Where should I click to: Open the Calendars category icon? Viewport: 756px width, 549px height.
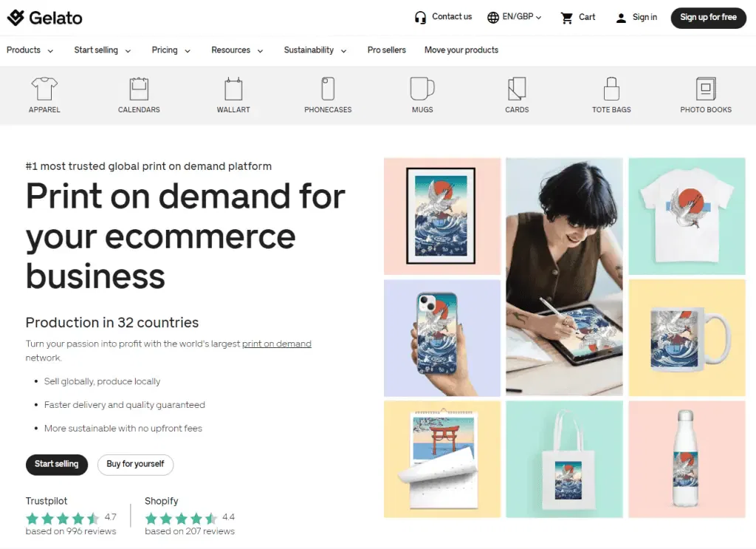tap(139, 89)
